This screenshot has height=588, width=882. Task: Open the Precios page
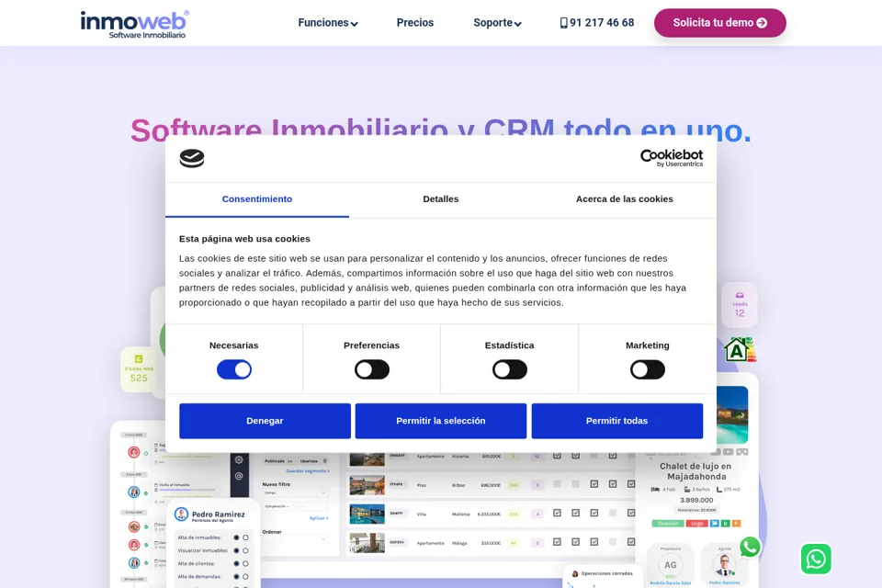(x=415, y=23)
